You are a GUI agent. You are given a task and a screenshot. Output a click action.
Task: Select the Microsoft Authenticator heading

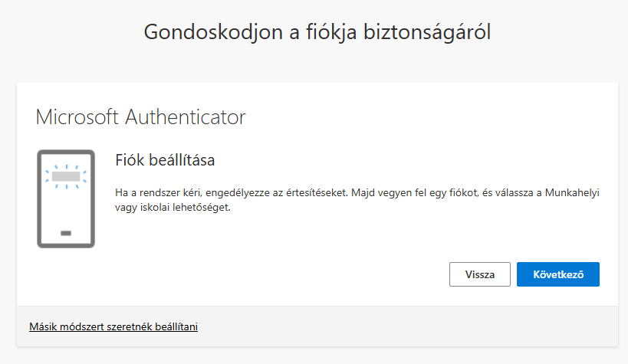coord(140,117)
